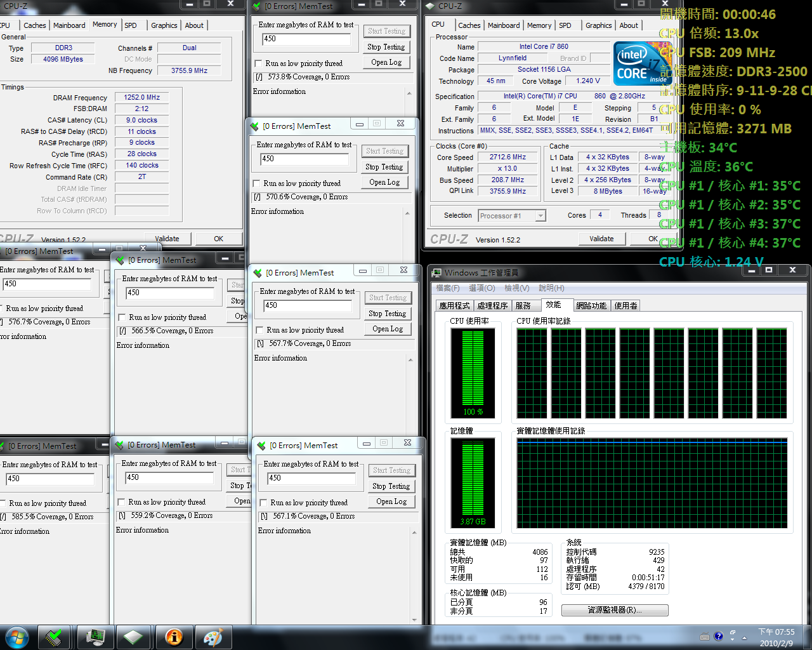Open 選項(O) menu in Task Manager
The width and height of the screenshot is (812, 650).
tap(482, 288)
